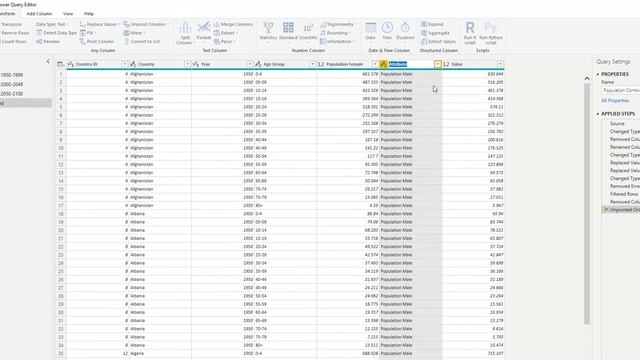
Task: Click Reverse Rows
Action: (x=14, y=33)
